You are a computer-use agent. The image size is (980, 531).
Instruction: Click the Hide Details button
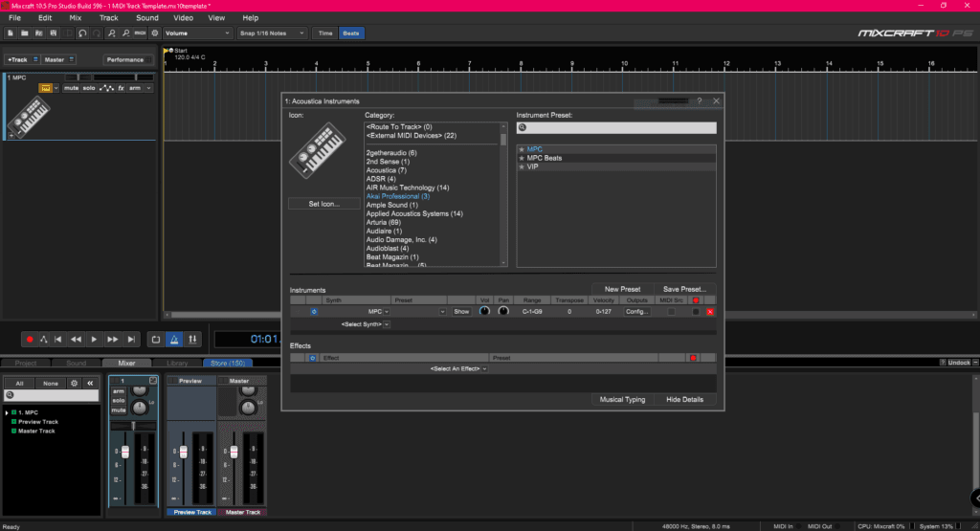coord(684,400)
